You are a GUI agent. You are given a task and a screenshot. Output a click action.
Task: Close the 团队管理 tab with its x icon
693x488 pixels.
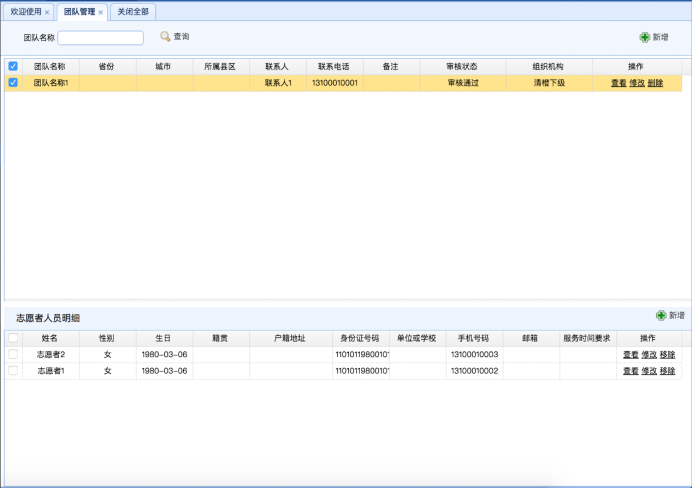click(x=100, y=12)
